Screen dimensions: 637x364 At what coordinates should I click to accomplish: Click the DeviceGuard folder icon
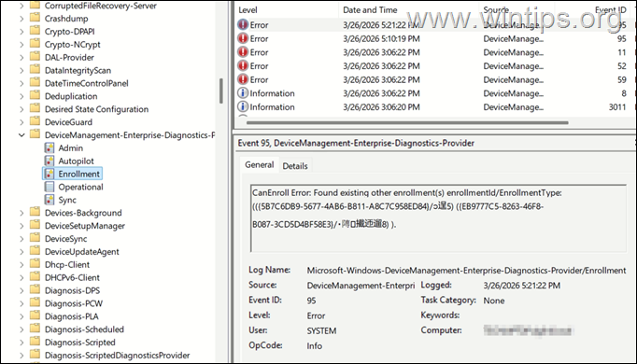pos(35,121)
